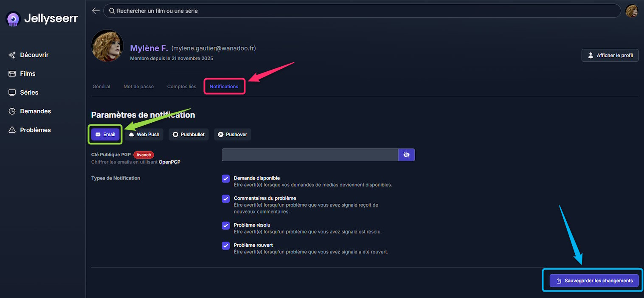The height and width of the screenshot is (298, 644).
Task: Select the Comptes liés tab
Action: pos(182,87)
